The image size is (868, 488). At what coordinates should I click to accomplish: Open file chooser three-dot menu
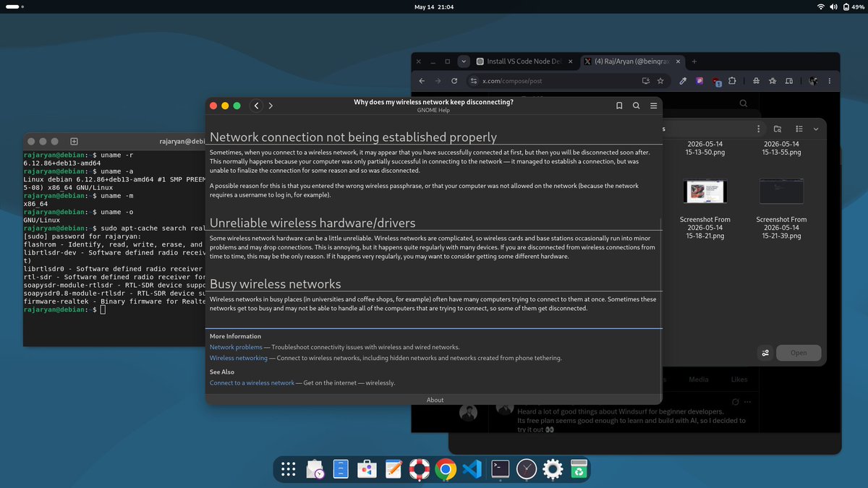pos(759,129)
